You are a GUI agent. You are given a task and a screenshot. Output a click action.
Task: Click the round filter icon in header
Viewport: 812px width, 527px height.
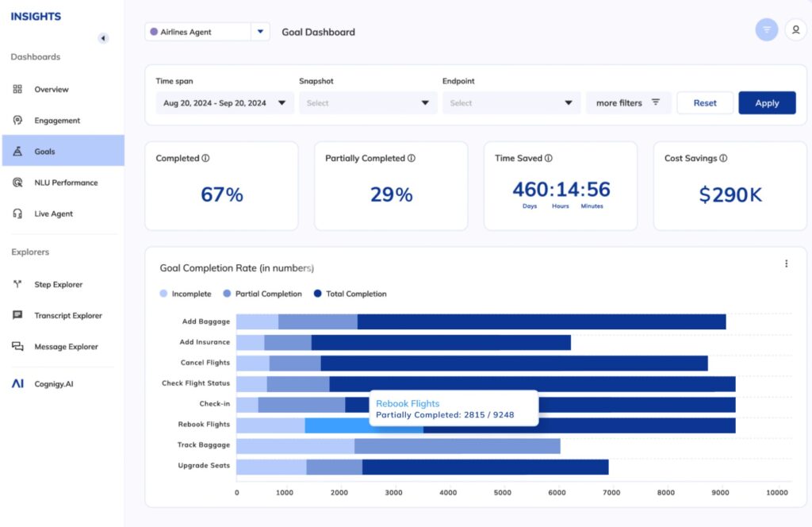pyautogui.click(x=766, y=30)
